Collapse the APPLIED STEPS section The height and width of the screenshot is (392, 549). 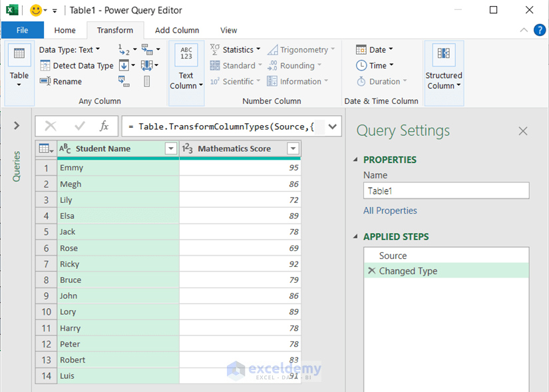[x=355, y=237]
